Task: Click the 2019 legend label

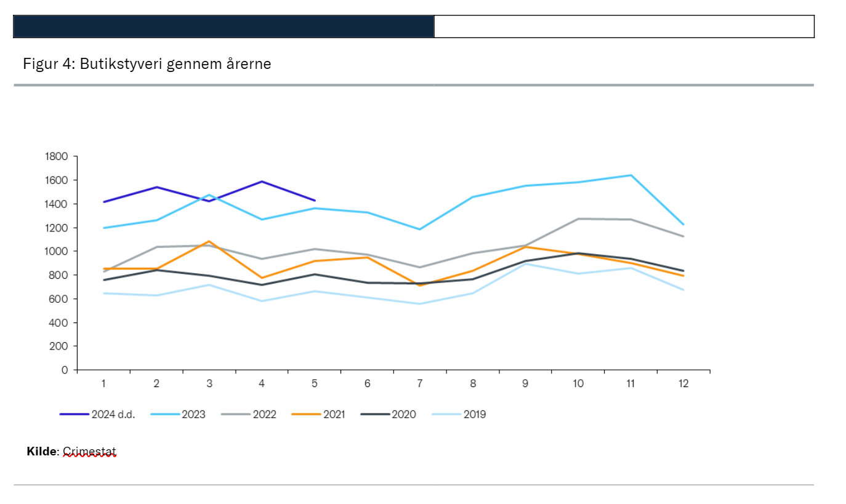Action: point(474,414)
